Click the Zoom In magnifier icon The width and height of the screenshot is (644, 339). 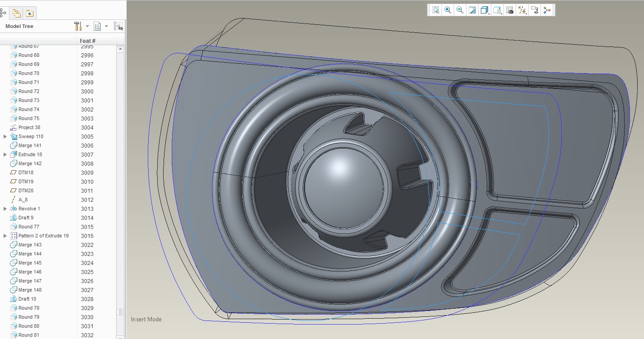pos(448,10)
